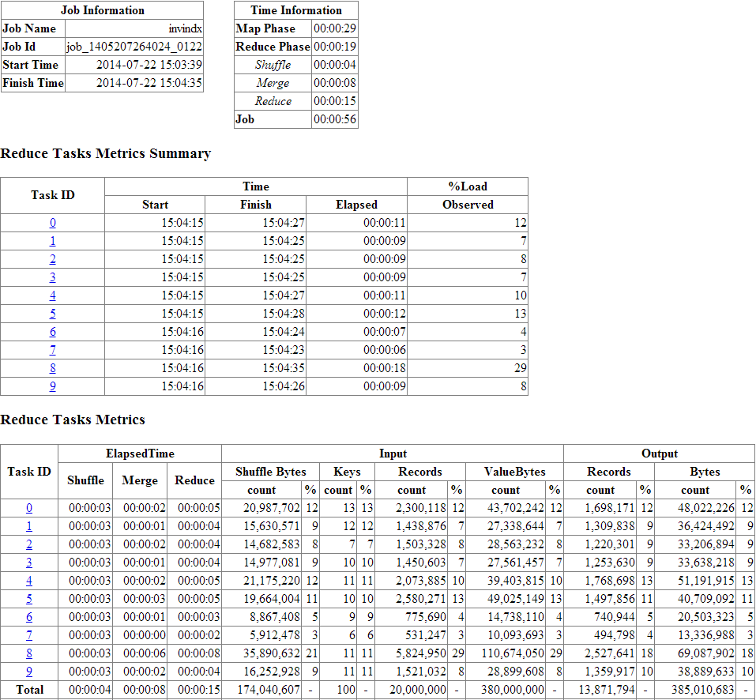Click the 'Keys' column header
This screenshot has width=756, height=700.
[347, 472]
